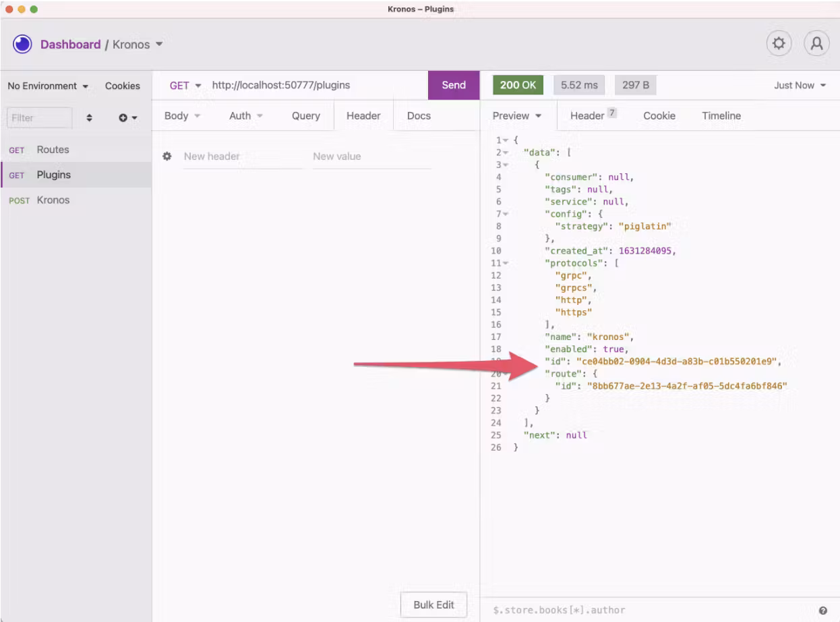Open the response Timeline tab
840x622 pixels.
pyautogui.click(x=721, y=115)
